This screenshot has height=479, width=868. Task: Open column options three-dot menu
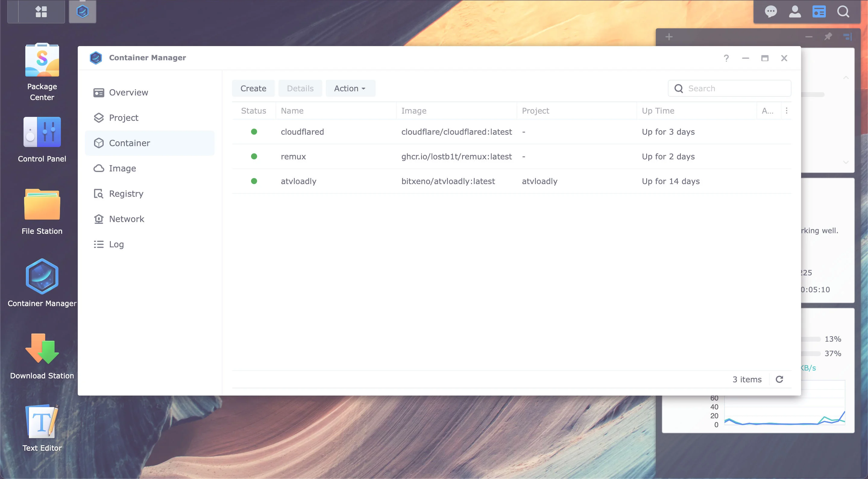click(x=786, y=111)
